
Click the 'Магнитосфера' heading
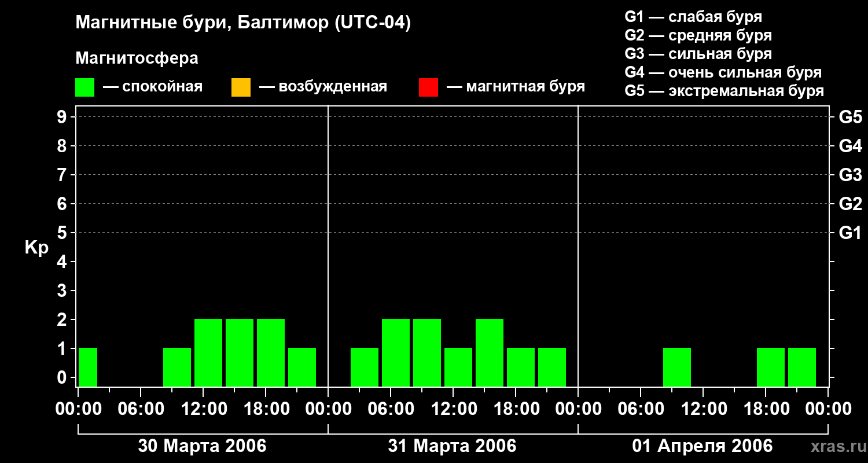(x=137, y=58)
